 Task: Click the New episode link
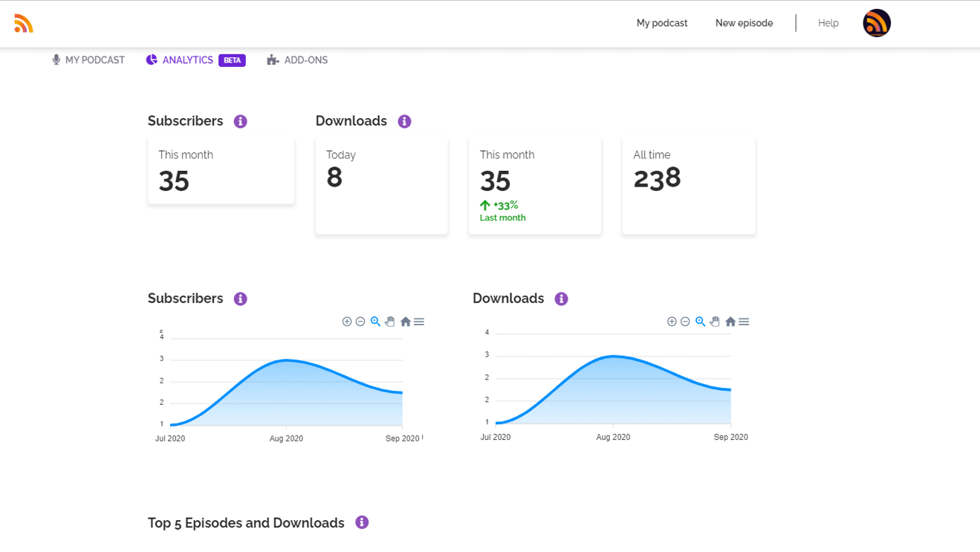click(744, 23)
